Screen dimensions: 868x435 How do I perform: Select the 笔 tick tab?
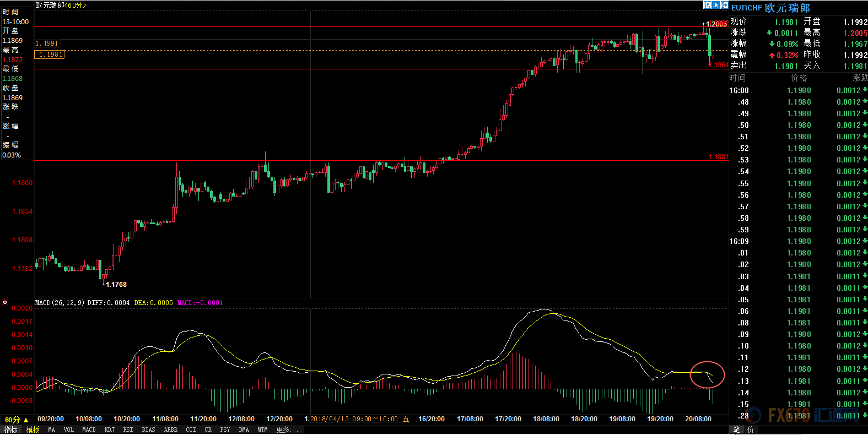click(x=737, y=429)
